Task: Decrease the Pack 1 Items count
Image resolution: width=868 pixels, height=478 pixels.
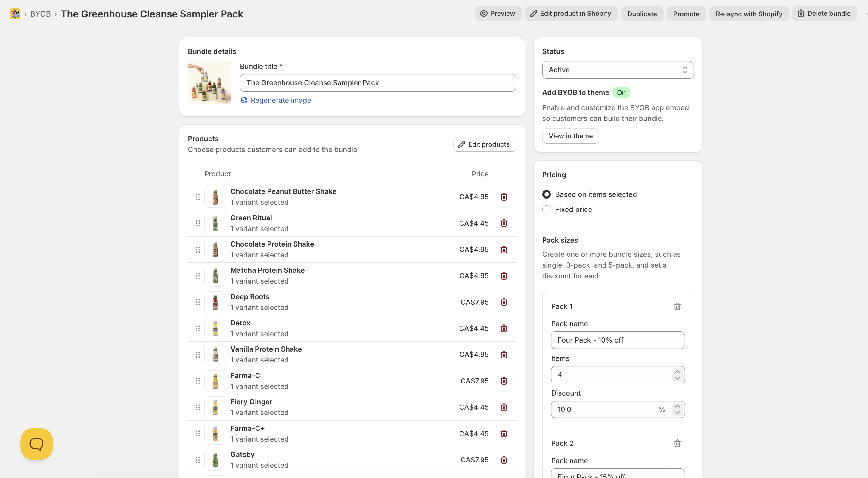Action: (x=677, y=378)
